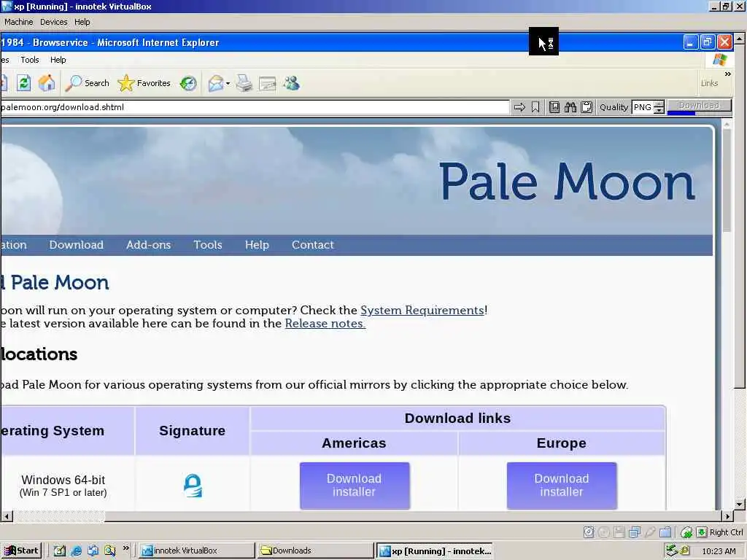Click the VM window scroll-down arrow
This screenshot has height=560, width=747.
740,505
